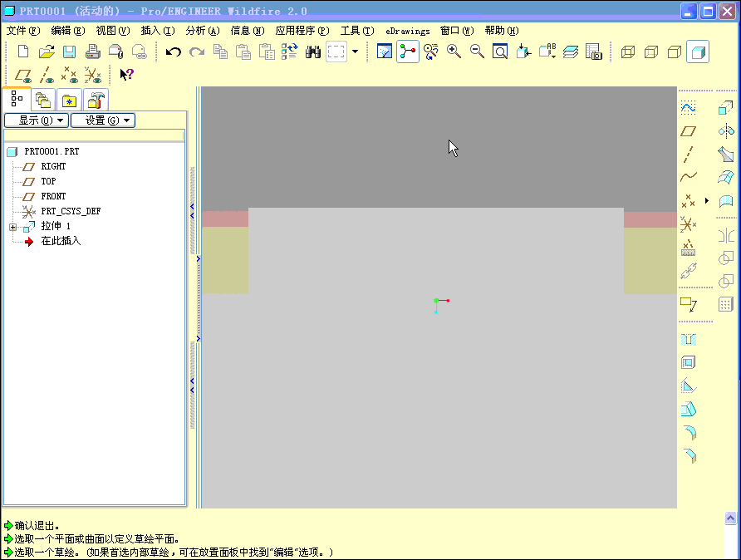741x560 pixels.
Task: Click the Zoom in magnifier
Action: (x=454, y=52)
